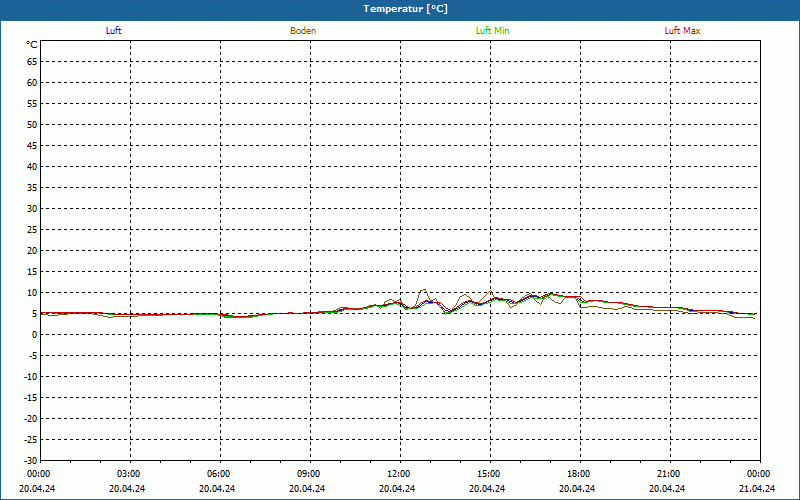Click the -15 value on the y-axis
The width and height of the screenshot is (800, 500).
coord(31,398)
